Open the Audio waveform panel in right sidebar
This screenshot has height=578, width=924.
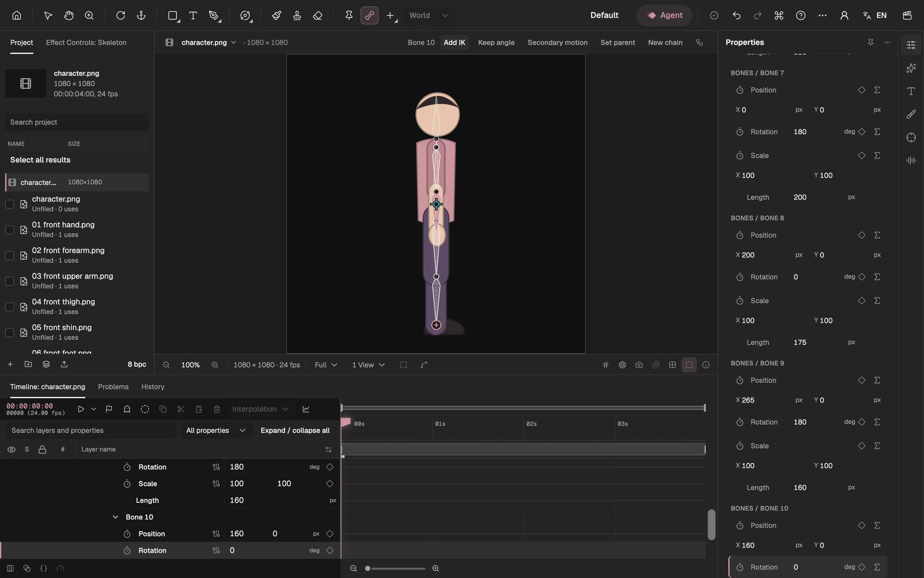(911, 160)
